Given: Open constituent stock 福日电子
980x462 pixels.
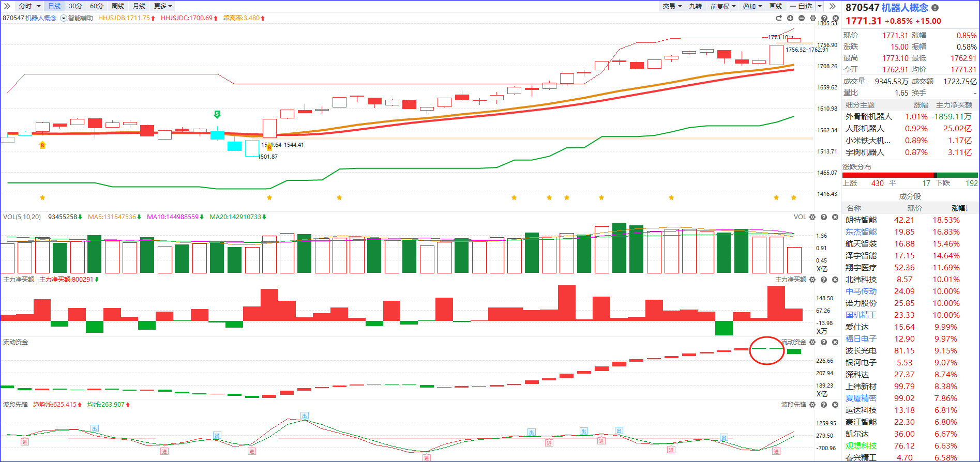Looking at the screenshot, I should click(861, 339).
